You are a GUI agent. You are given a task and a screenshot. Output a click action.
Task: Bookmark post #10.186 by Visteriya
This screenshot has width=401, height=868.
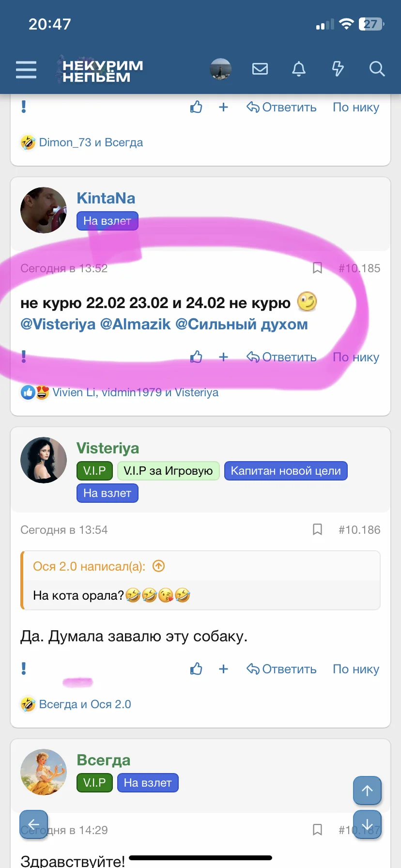coord(317,529)
